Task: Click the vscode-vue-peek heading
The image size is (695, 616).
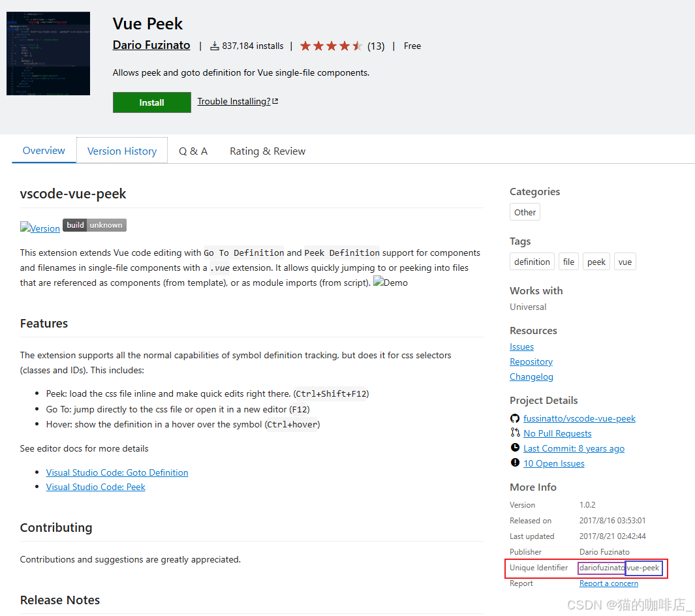Action: tap(73, 194)
